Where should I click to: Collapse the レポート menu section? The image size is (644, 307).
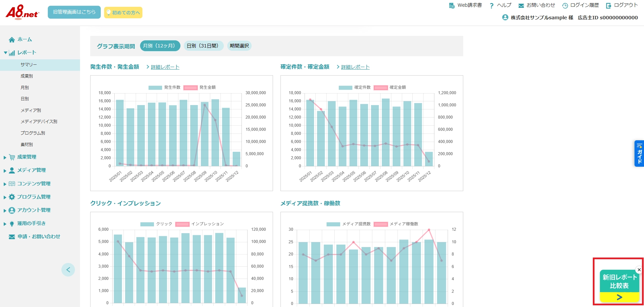(x=5, y=53)
